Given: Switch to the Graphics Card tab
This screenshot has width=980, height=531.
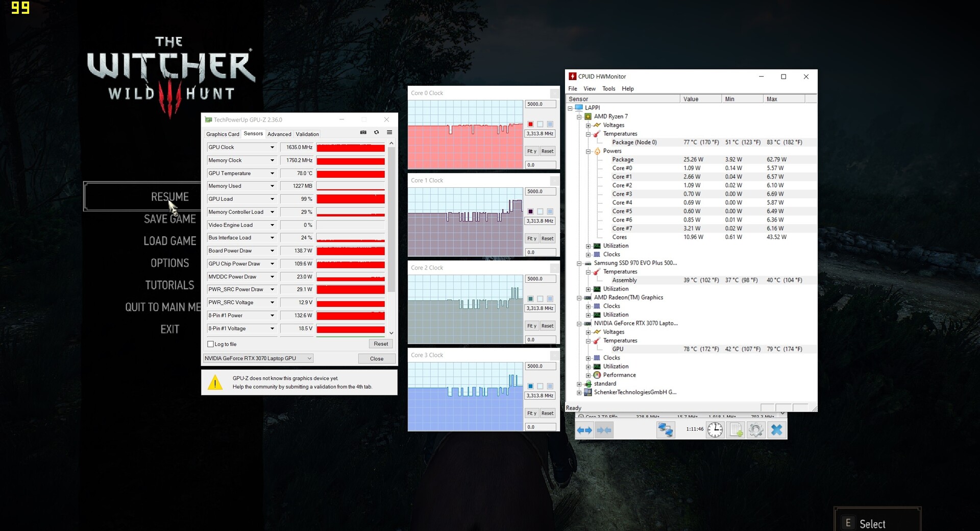Looking at the screenshot, I should click(x=223, y=134).
